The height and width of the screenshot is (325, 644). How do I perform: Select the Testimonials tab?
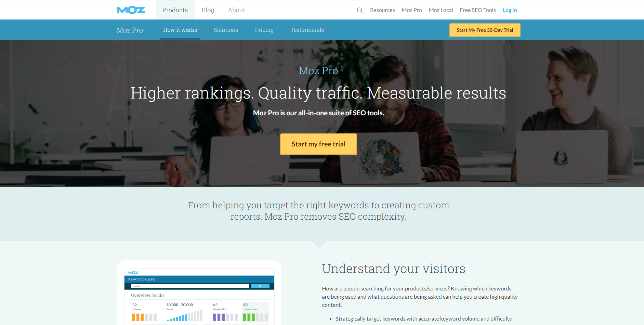click(x=307, y=30)
